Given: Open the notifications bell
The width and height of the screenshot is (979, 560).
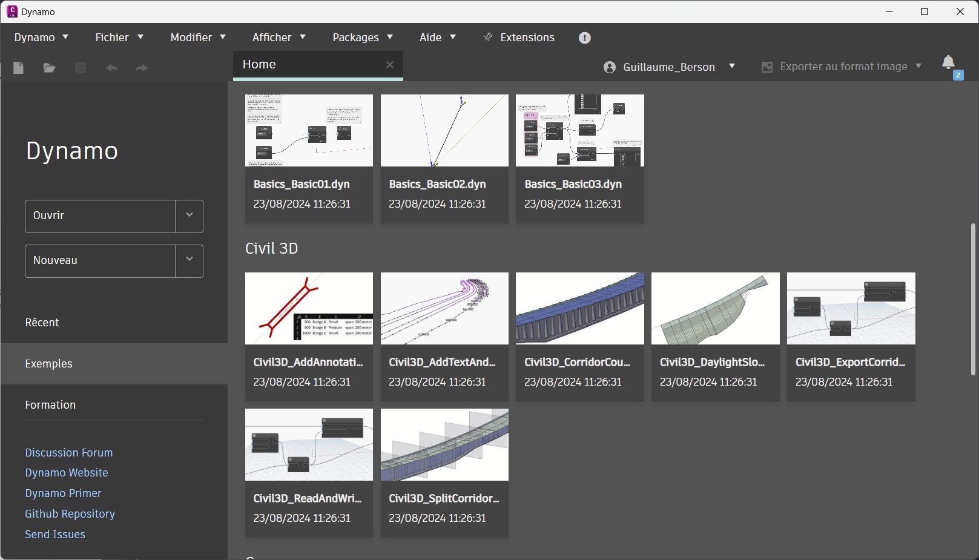Looking at the screenshot, I should click(x=948, y=62).
